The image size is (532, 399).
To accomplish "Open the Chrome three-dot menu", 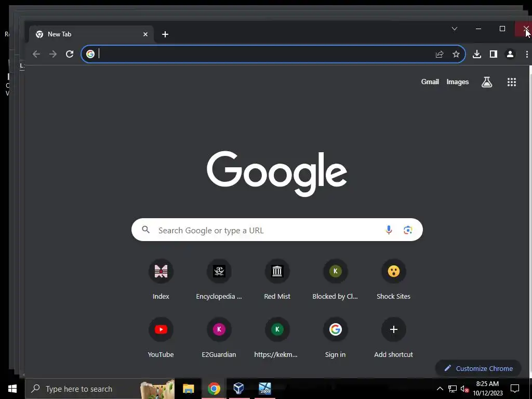I will 527,54.
